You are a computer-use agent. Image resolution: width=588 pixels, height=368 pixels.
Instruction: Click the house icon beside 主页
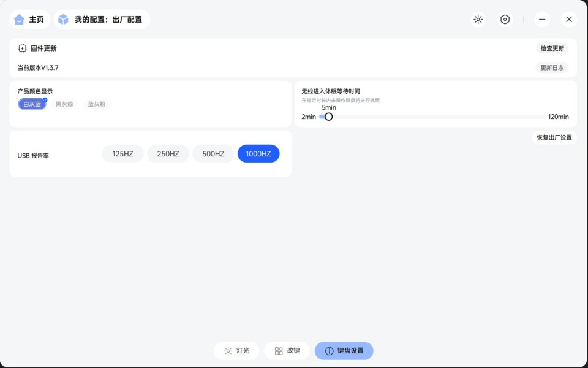(19, 20)
